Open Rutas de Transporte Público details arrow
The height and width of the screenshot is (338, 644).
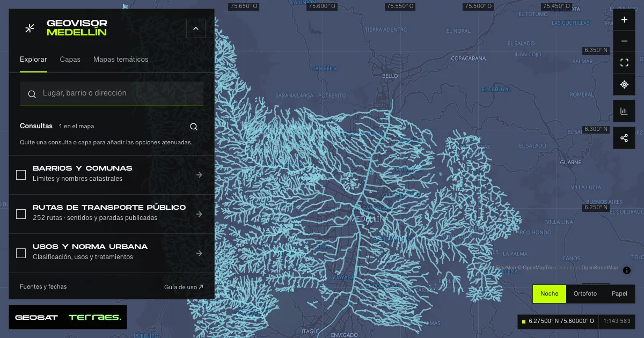199,214
